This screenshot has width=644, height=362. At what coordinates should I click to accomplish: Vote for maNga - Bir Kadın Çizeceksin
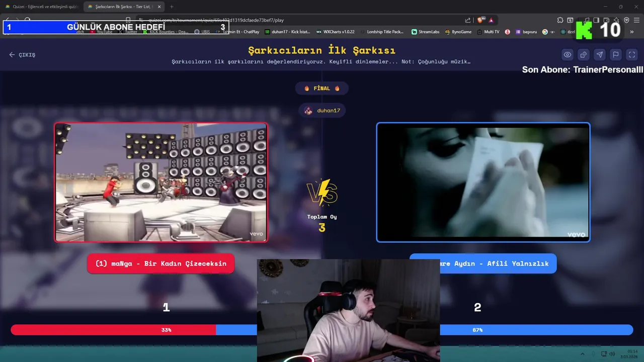[161, 263]
